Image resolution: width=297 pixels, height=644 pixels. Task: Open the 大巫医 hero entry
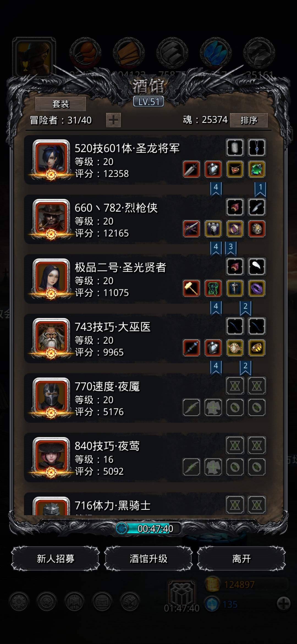click(x=145, y=339)
